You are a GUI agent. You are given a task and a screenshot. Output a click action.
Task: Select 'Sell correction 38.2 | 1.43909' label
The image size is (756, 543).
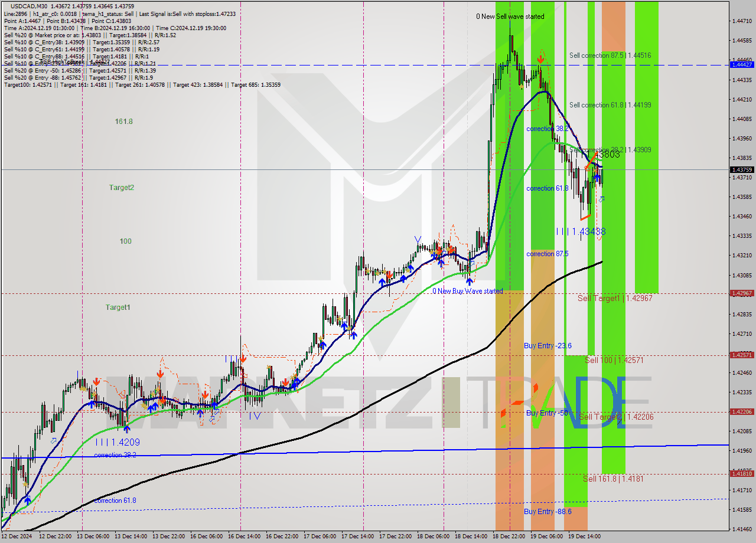click(610, 150)
